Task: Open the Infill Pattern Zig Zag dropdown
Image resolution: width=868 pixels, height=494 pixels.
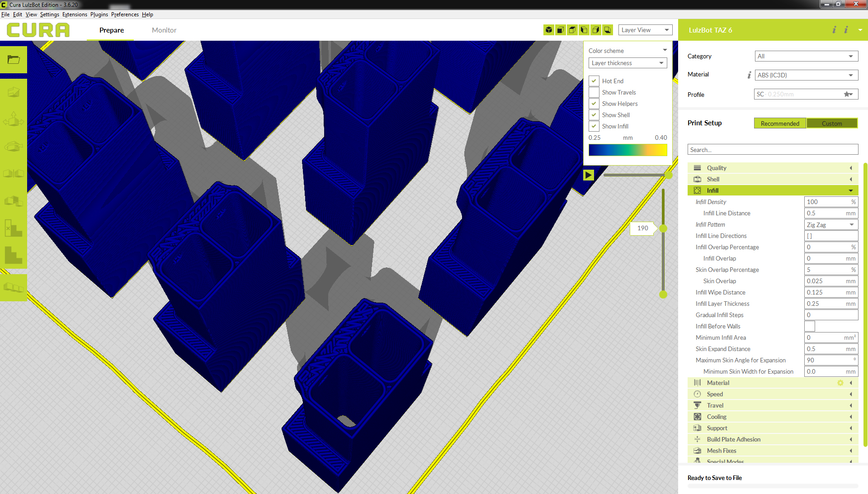Action: pyautogui.click(x=830, y=225)
